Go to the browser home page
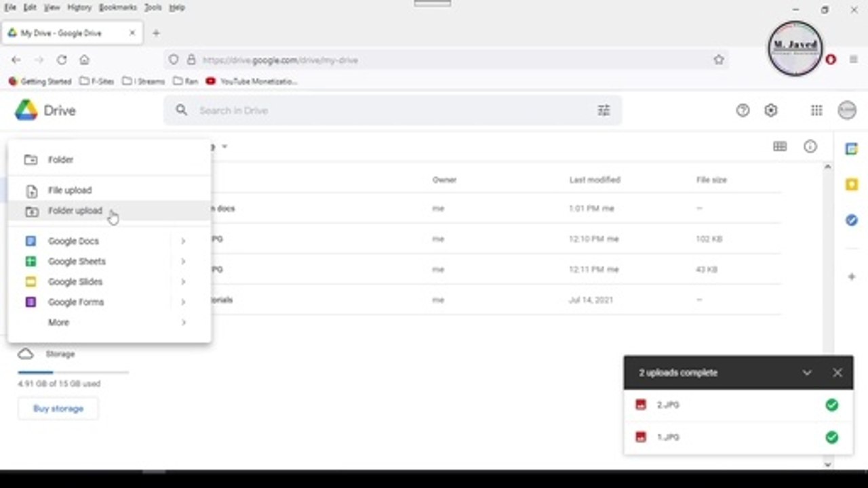This screenshot has height=488, width=868. tap(84, 60)
